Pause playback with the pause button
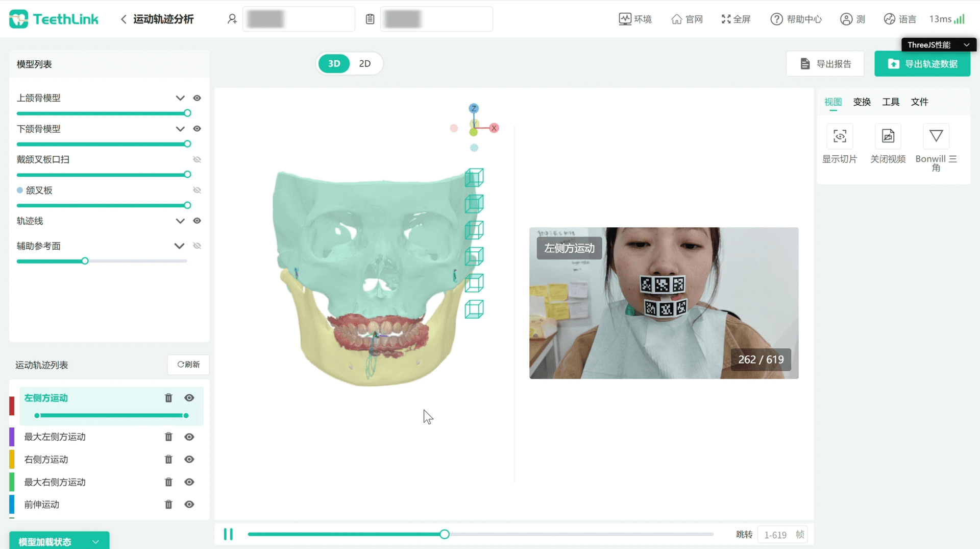Image resolution: width=980 pixels, height=549 pixels. [x=228, y=534]
